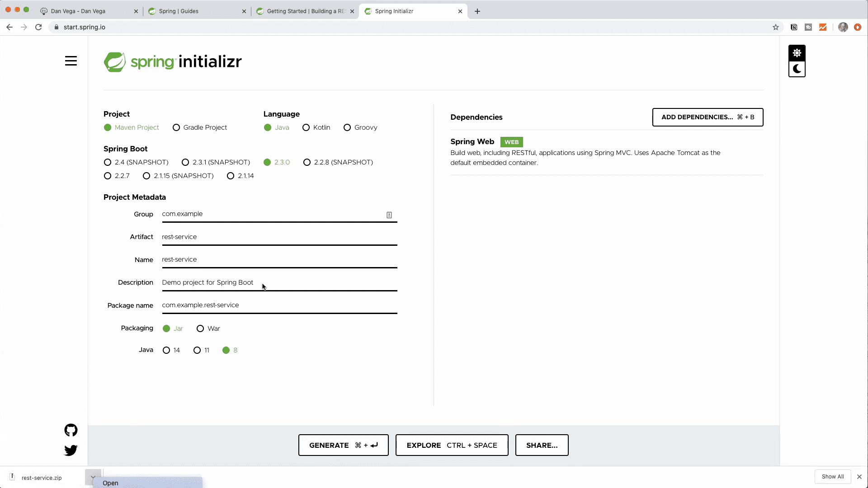Switch to light theme using sun icon

(797, 52)
